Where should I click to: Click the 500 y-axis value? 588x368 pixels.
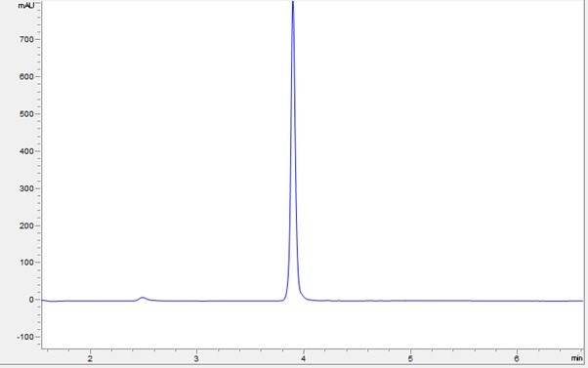(x=26, y=114)
